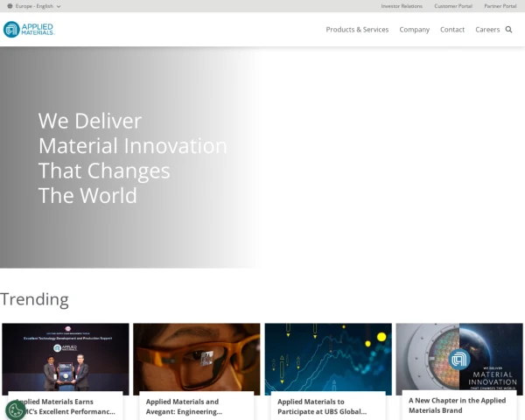
Task: Open the Customer Portal link
Action: (453, 6)
